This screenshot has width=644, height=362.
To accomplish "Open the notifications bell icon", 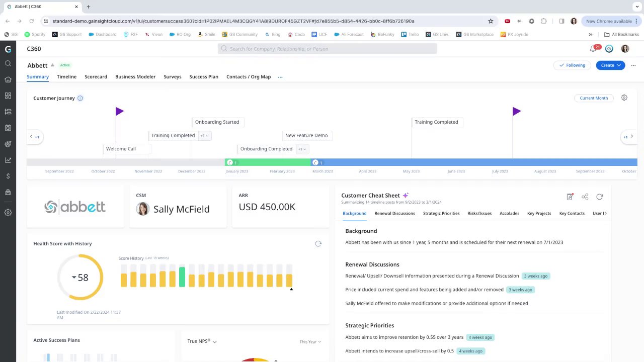I will coord(594,49).
